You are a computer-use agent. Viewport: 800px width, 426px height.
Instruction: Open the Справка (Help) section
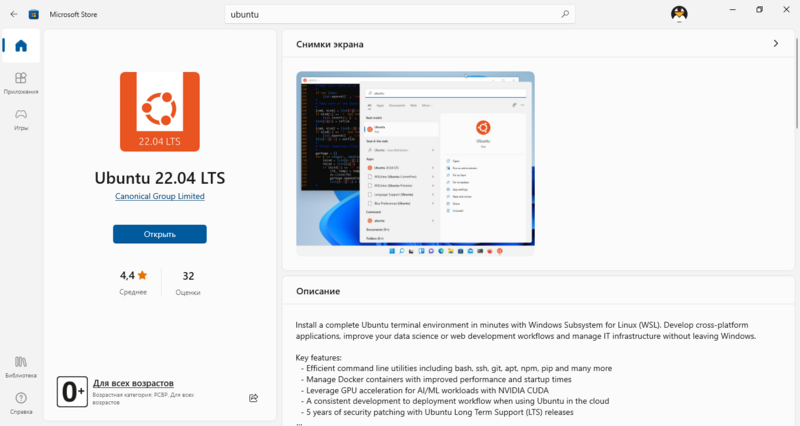[x=21, y=403]
